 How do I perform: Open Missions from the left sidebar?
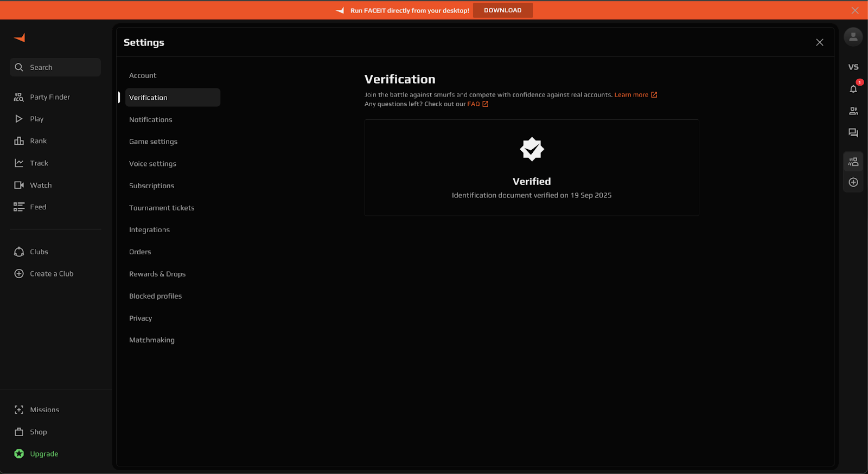pos(44,410)
